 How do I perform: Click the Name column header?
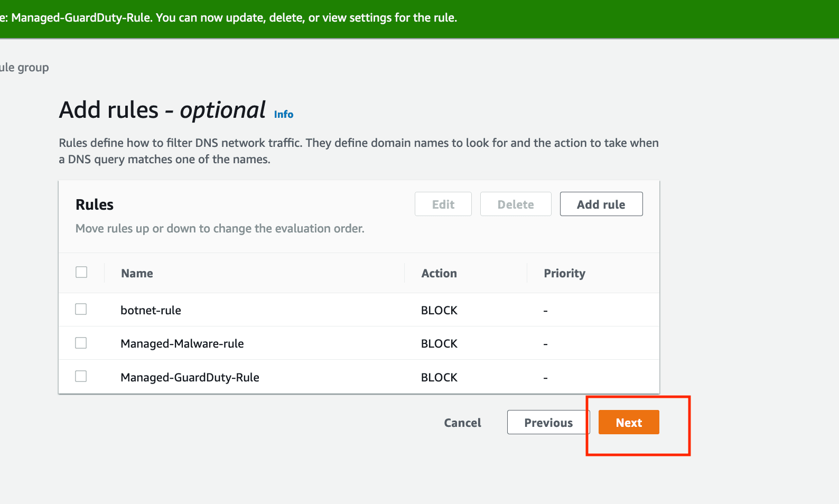point(137,273)
